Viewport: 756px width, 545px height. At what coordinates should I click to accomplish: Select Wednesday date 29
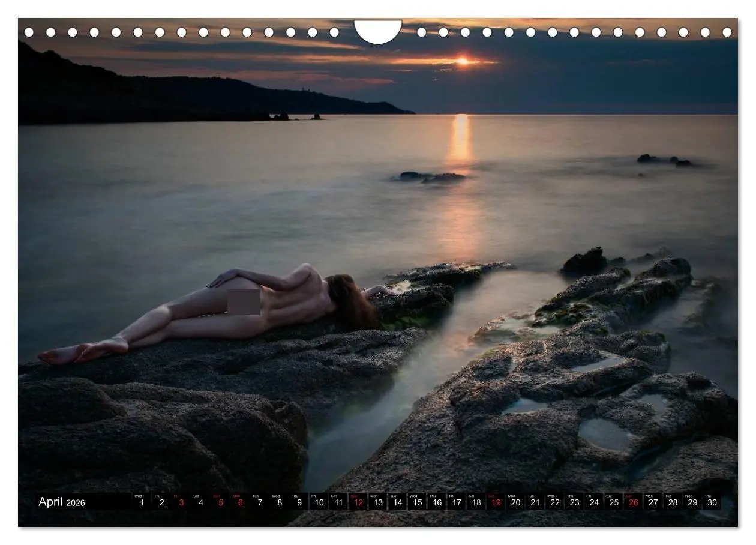click(692, 502)
